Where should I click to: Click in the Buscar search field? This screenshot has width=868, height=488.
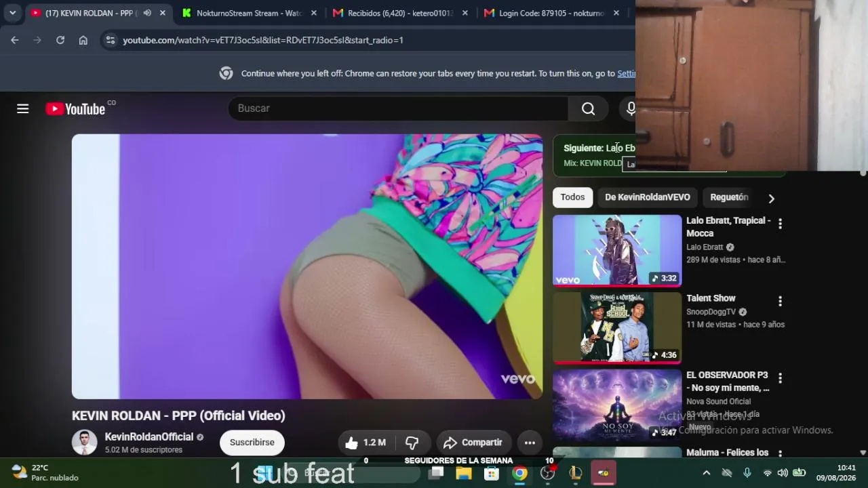(x=399, y=108)
